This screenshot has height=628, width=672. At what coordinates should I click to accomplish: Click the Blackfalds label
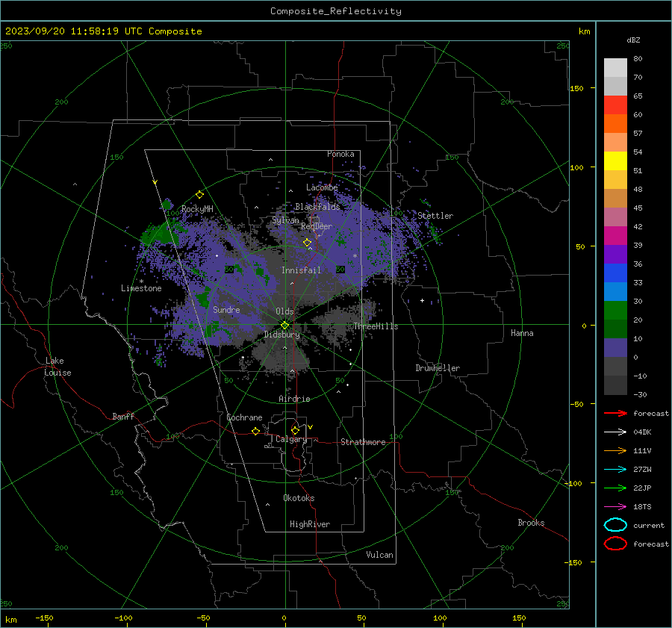tap(317, 207)
